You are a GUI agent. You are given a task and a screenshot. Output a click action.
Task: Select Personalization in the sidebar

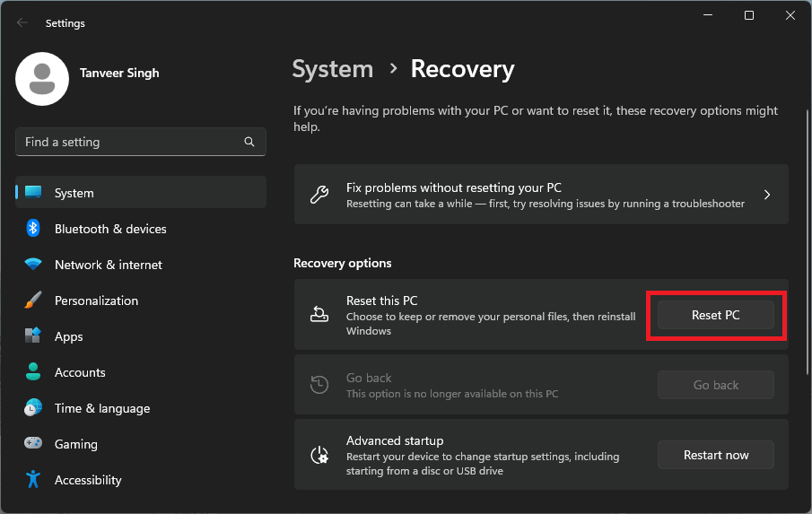pyautogui.click(x=141, y=301)
